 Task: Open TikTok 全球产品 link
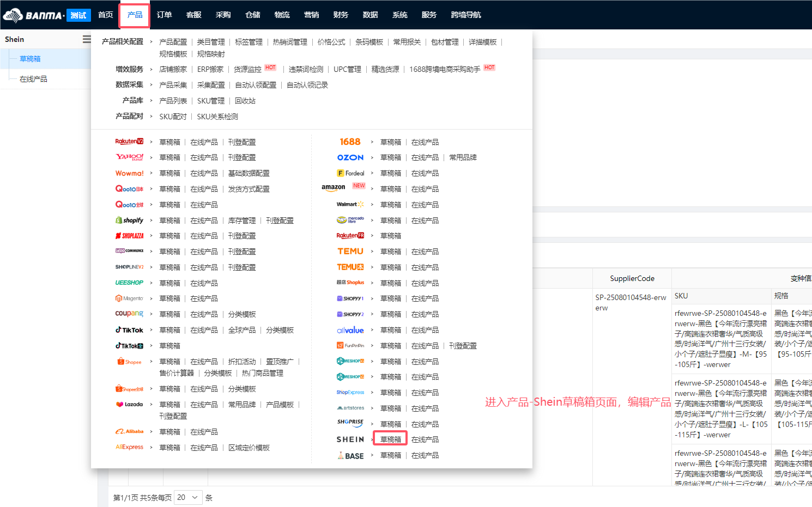[x=242, y=330]
